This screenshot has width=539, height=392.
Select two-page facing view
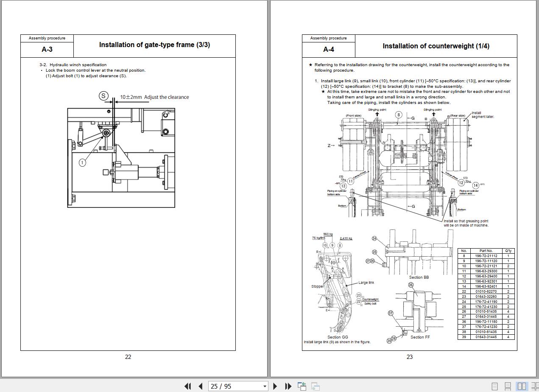point(521,386)
